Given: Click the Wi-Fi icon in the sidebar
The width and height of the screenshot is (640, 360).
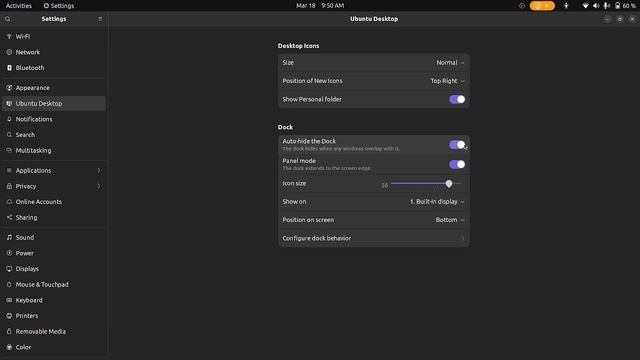Looking at the screenshot, I should (9, 37).
